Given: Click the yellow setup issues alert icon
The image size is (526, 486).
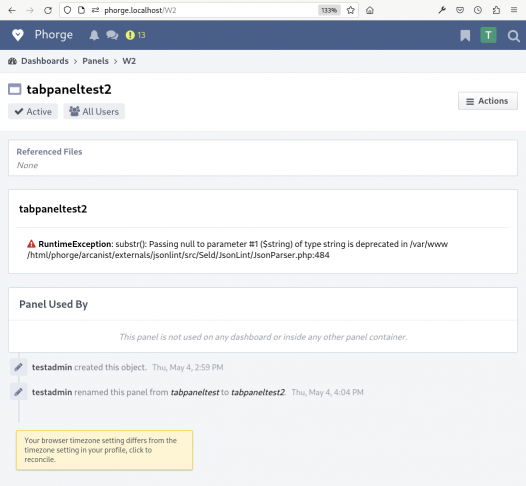Looking at the screenshot, I should [x=130, y=35].
